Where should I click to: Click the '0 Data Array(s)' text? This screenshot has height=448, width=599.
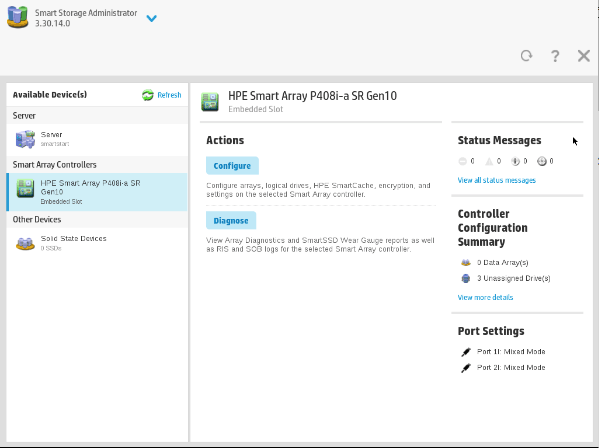[503, 263]
